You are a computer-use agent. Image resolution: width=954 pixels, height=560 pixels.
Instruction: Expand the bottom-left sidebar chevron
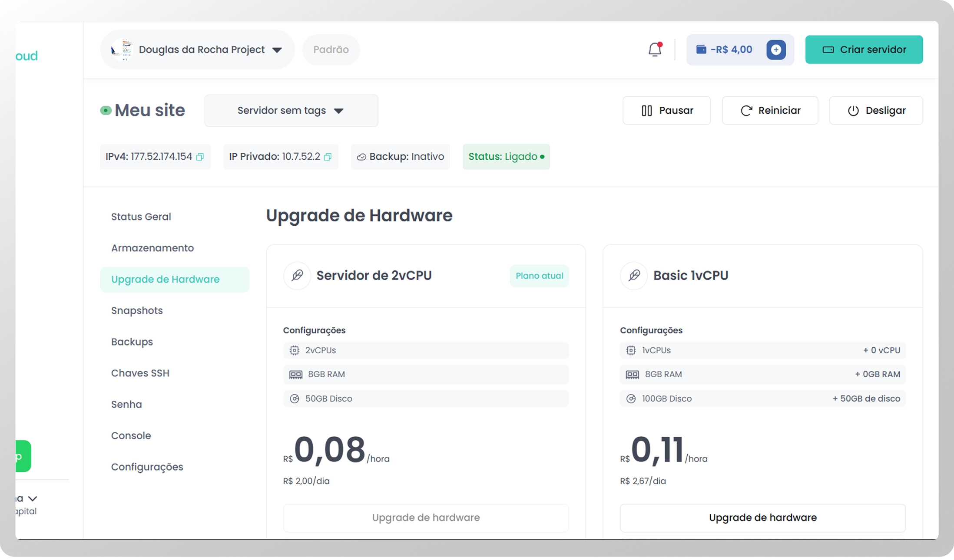pos(33,498)
